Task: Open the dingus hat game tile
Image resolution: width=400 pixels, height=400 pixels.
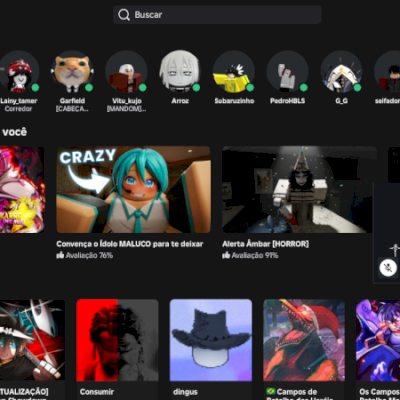Action: [x=211, y=340]
